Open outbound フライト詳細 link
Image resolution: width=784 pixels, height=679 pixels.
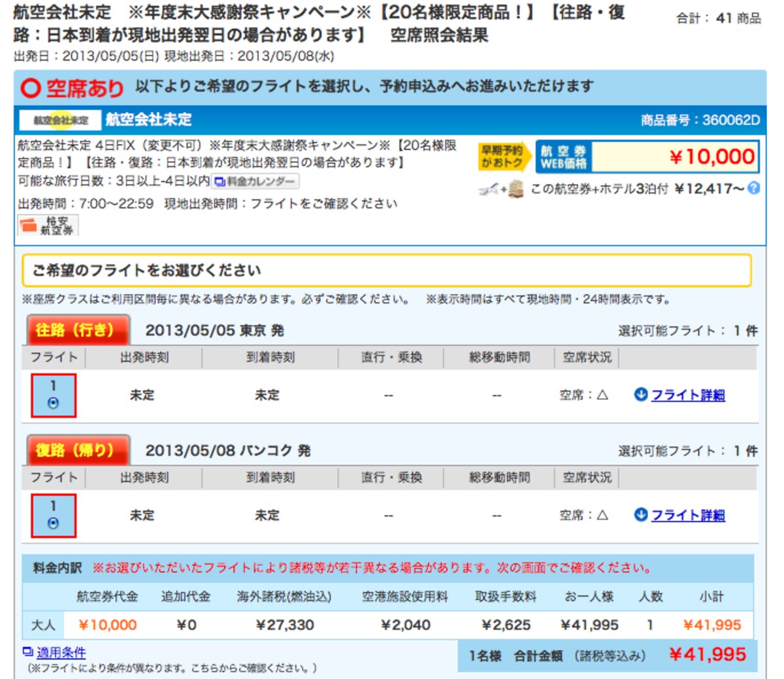coord(688,395)
